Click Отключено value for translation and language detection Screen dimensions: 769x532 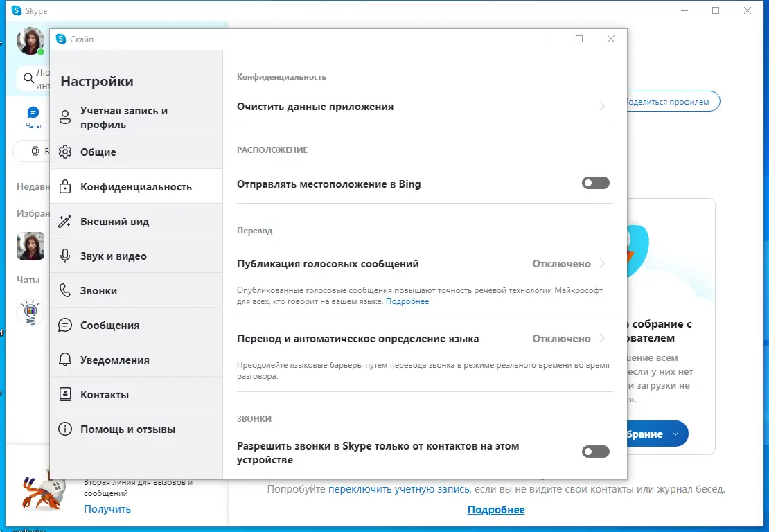click(562, 339)
